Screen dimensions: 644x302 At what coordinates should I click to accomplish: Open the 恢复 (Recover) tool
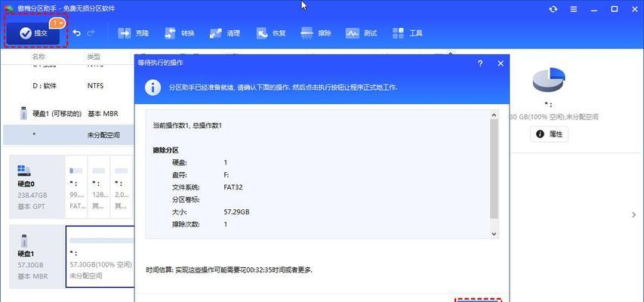(270, 33)
